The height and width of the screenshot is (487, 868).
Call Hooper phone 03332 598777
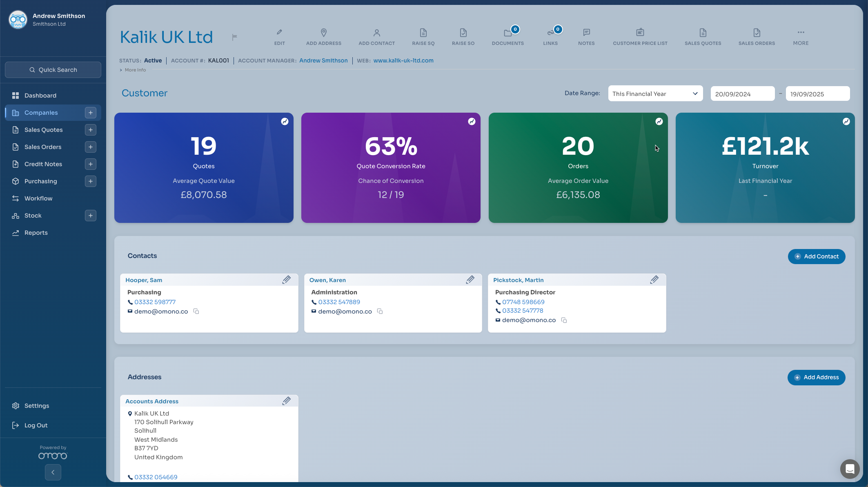[155, 302]
